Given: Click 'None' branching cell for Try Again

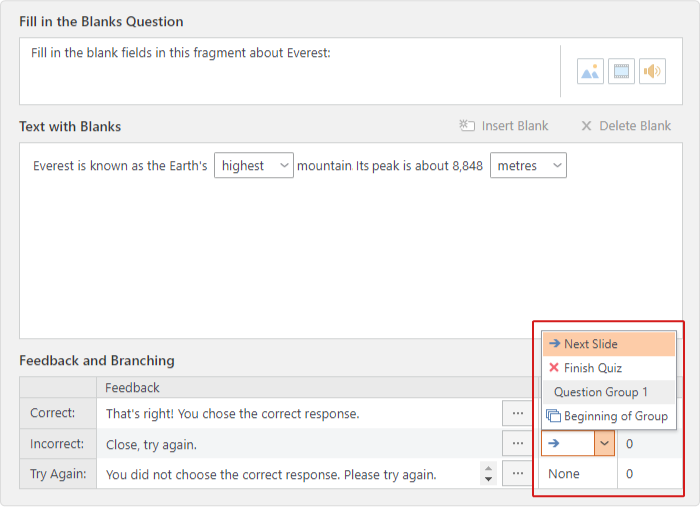Looking at the screenshot, I should [579, 474].
